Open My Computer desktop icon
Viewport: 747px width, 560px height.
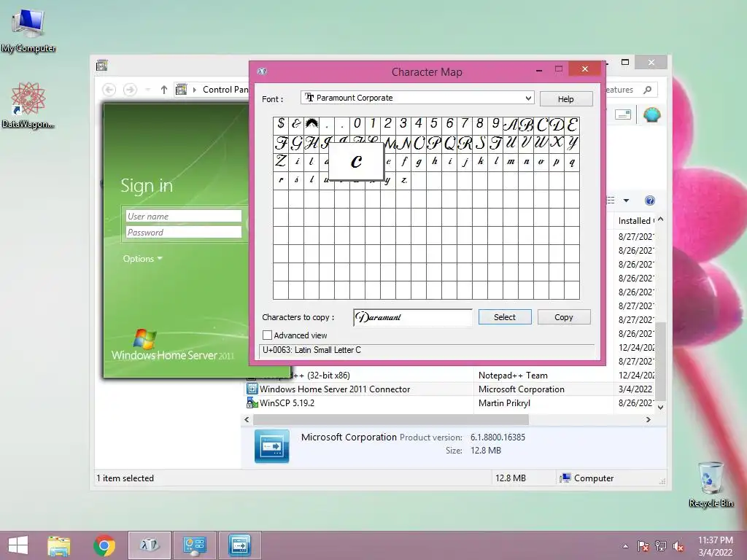tap(28, 31)
